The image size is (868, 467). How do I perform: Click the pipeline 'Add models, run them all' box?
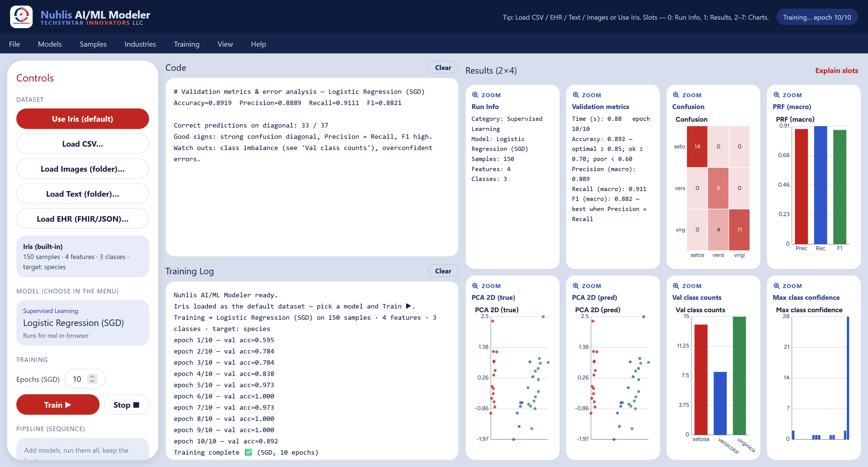coord(83,449)
